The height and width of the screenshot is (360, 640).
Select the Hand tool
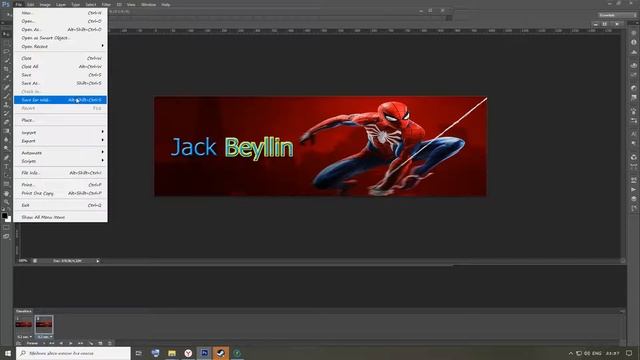(x=6, y=193)
